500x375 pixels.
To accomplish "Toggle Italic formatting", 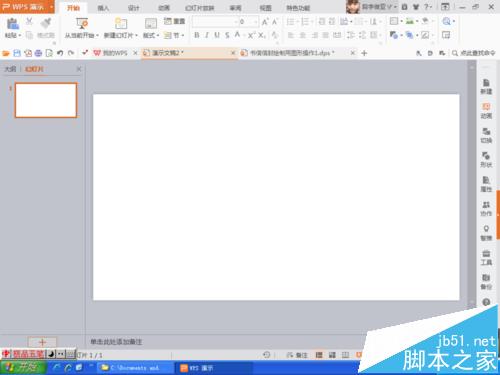I will pyautogui.click(x=207, y=35).
